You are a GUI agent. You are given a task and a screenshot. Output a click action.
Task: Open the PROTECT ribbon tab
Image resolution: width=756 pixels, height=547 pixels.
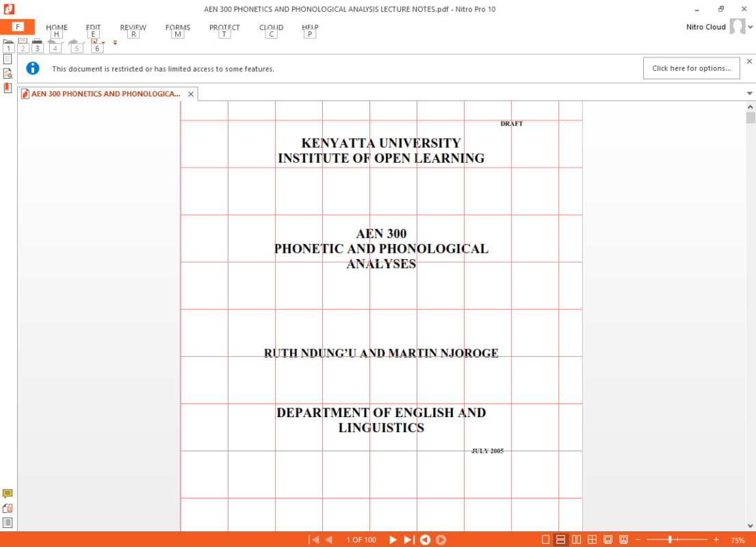(x=224, y=27)
